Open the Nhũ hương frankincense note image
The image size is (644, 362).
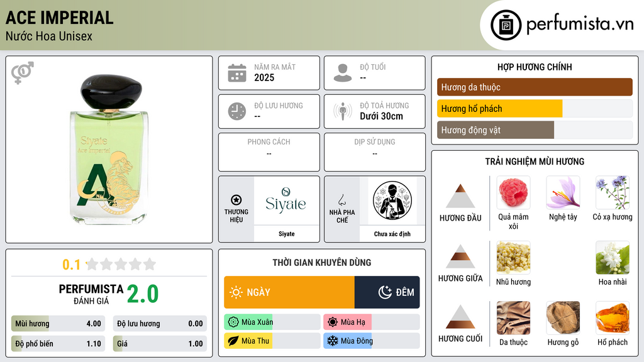tap(513, 257)
